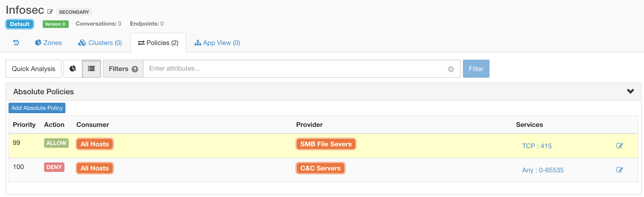
Task: Edit the priority 100 DENY policy
Action: pyautogui.click(x=620, y=170)
